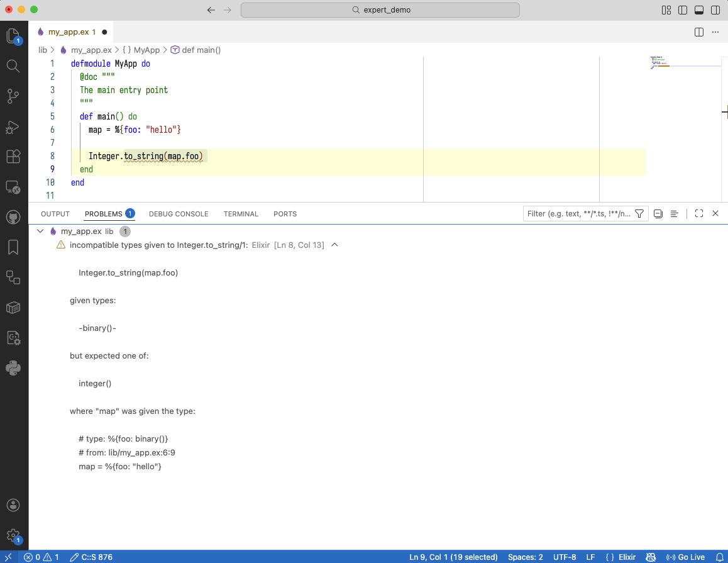
Task: Open the Terminal tab
Action: point(241,214)
